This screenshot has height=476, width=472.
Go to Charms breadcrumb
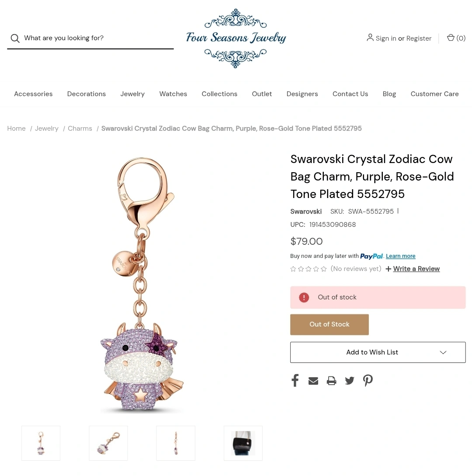tap(80, 129)
